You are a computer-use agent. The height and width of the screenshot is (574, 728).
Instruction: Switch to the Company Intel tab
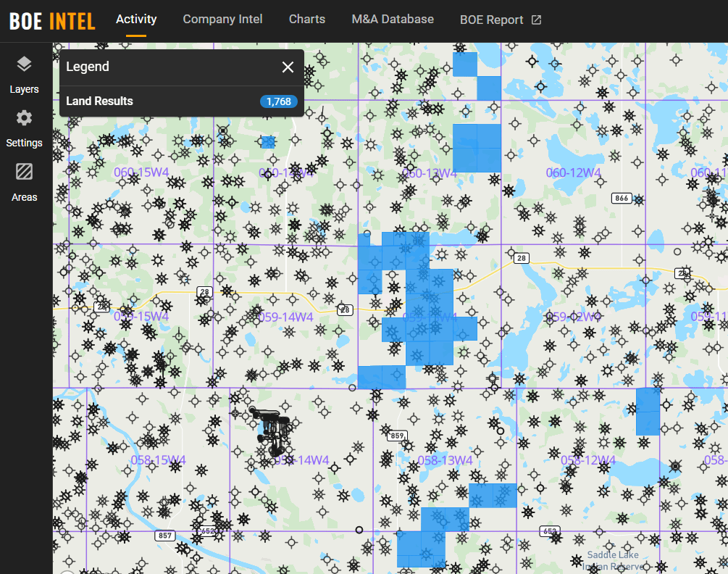(x=222, y=20)
